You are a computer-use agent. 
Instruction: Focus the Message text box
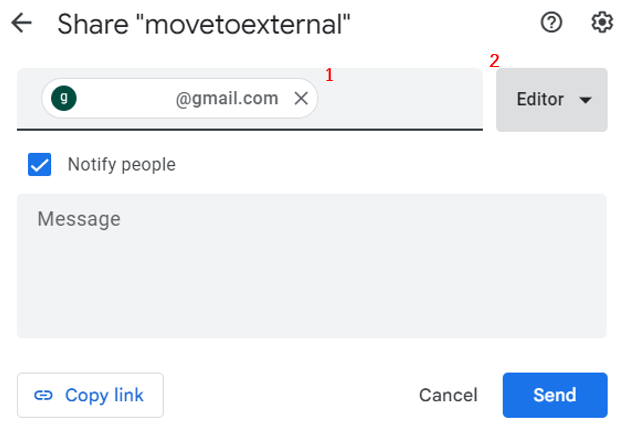click(311, 275)
